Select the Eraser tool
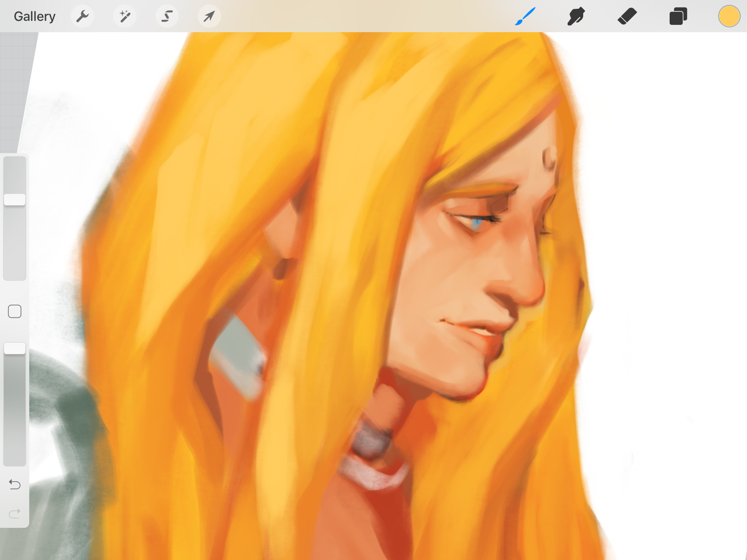The width and height of the screenshot is (747, 560). click(x=627, y=16)
